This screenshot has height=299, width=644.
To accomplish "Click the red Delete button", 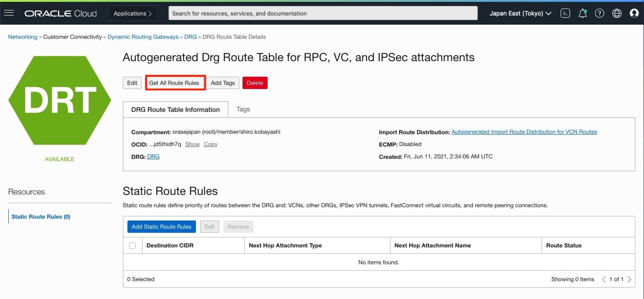I will (x=255, y=83).
